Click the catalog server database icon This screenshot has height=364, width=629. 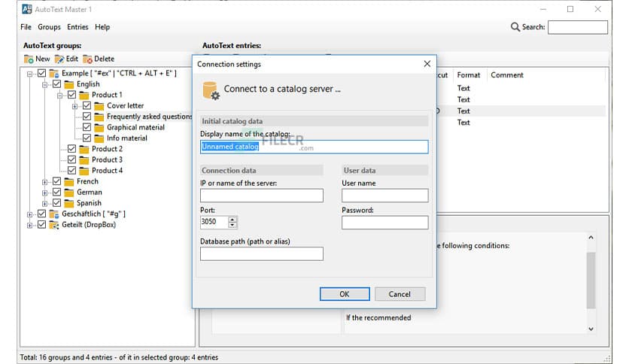[x=211, y=90]
